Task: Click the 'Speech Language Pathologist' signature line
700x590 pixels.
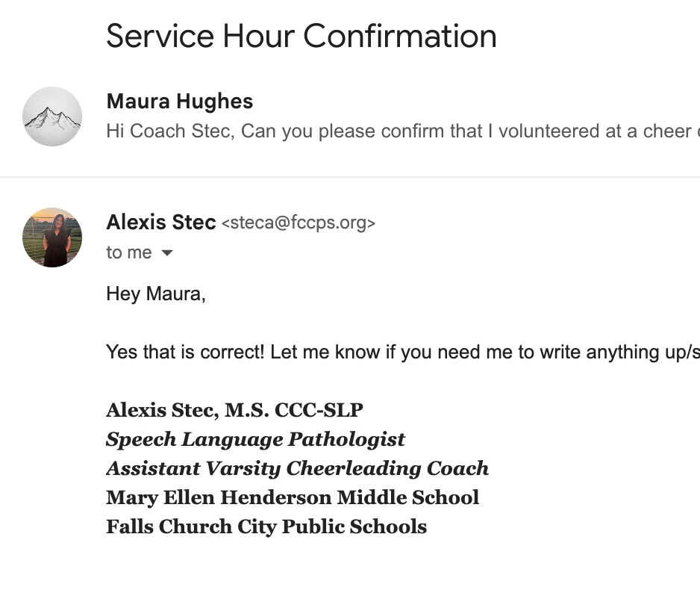Action: 255,439
